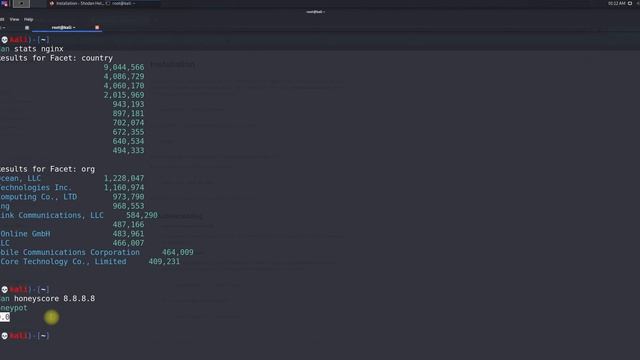Screen dimensions: 640x360
Task: Open the Kali applications menu icon
Action: (x=4, y=4)
